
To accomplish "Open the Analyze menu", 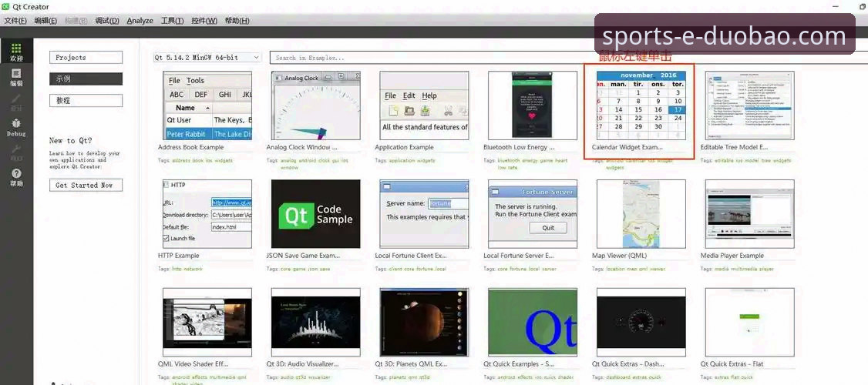I will (x=140, y=21).
